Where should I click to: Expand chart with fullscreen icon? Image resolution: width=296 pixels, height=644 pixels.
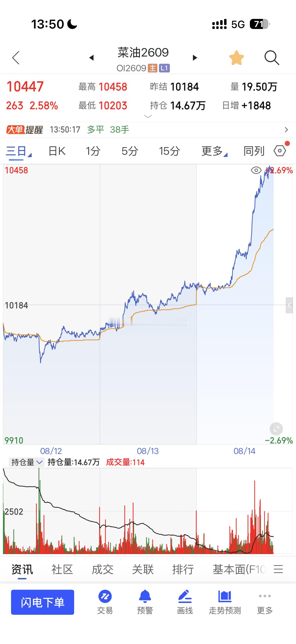[276, 429]
